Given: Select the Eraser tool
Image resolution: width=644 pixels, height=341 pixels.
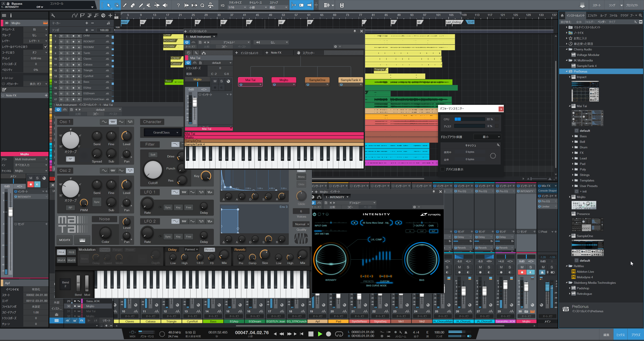Looking at the screenshot, I should 133,5.
